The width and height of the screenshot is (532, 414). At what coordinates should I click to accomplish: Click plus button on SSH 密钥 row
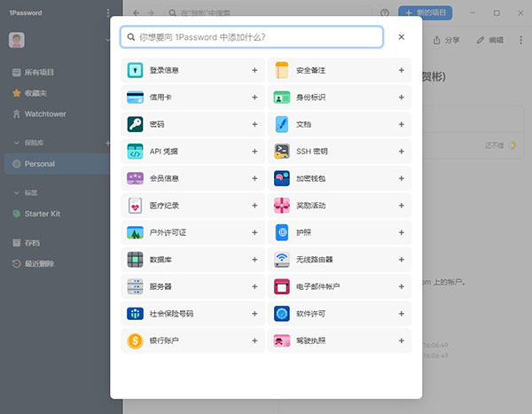(401, 152)
